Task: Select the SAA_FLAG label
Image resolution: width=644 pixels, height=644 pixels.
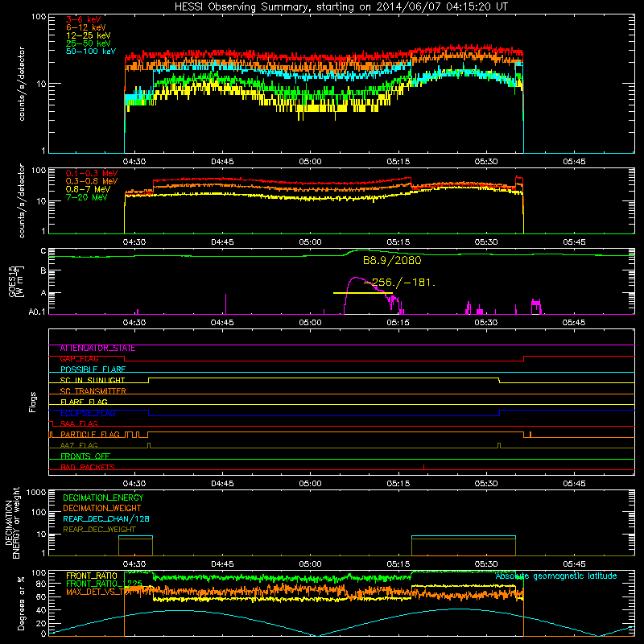Action: click(x=79, y=424)
